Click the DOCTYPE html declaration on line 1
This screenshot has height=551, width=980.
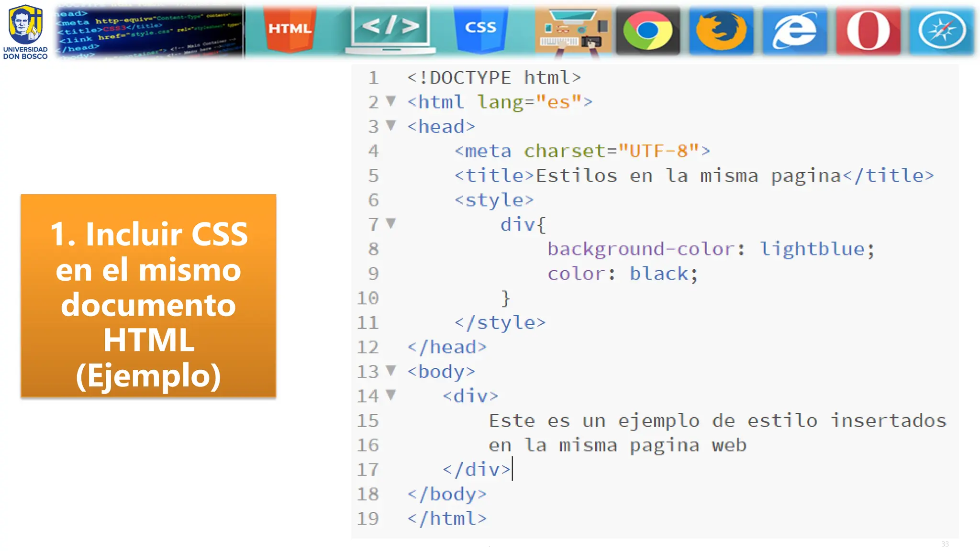[x=494, y=77]
